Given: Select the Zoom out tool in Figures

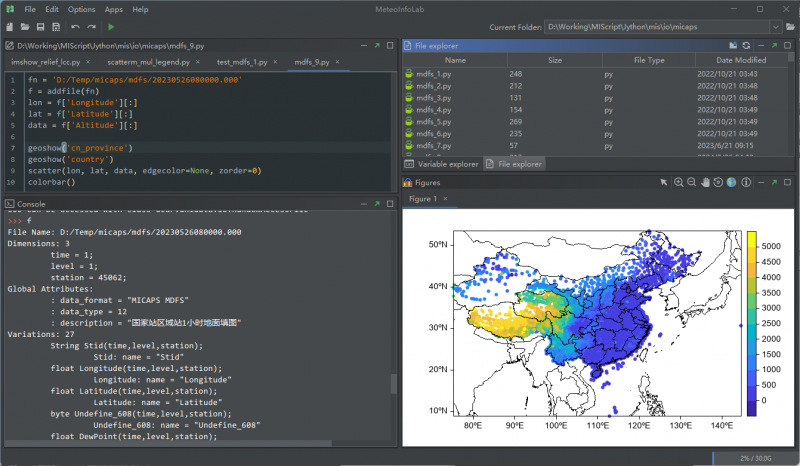Looking at the screenshot, I should [x=692, y=182].
